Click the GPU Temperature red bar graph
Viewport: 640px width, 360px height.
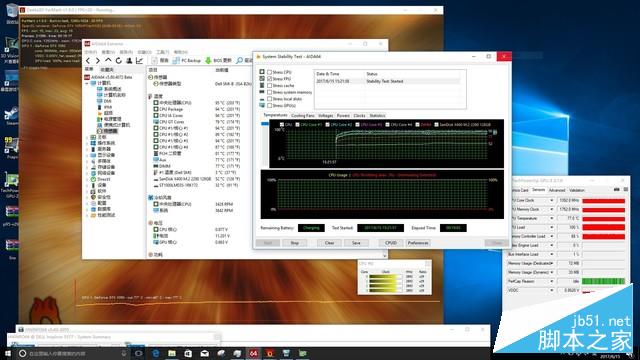[x=603, y=218]
